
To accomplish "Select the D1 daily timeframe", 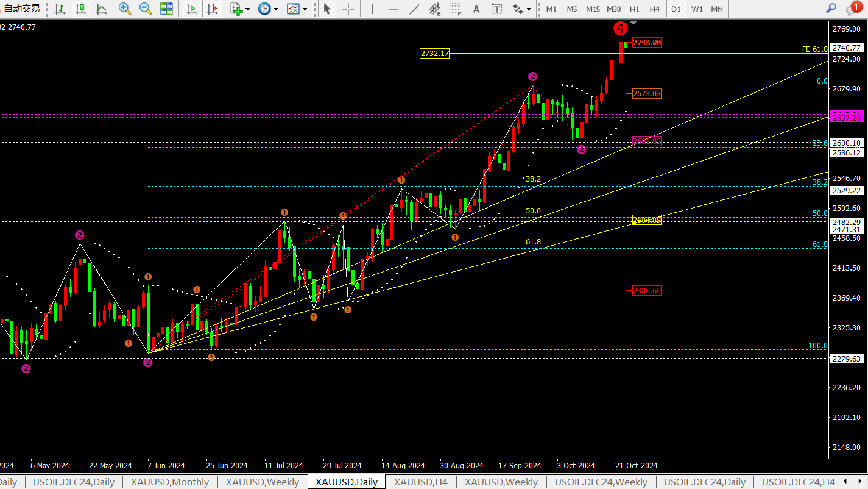I will 676,9.
